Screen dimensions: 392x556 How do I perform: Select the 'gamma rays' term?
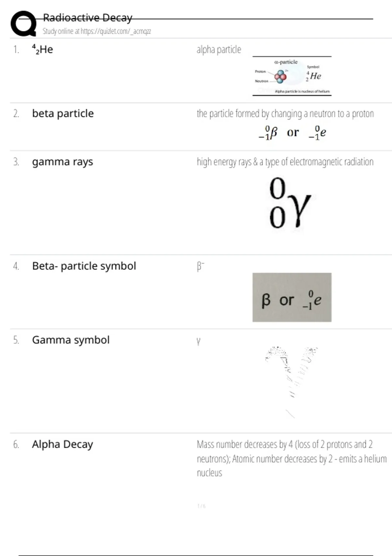pyautogui.click(x=62, y=162)
